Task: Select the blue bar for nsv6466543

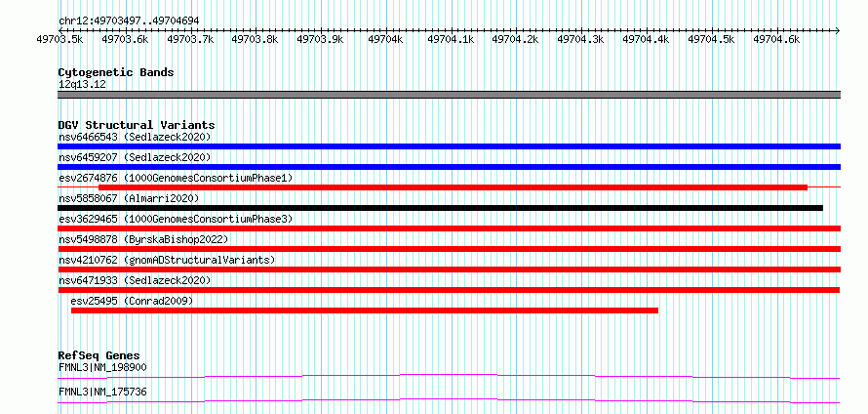Action: 449,146
